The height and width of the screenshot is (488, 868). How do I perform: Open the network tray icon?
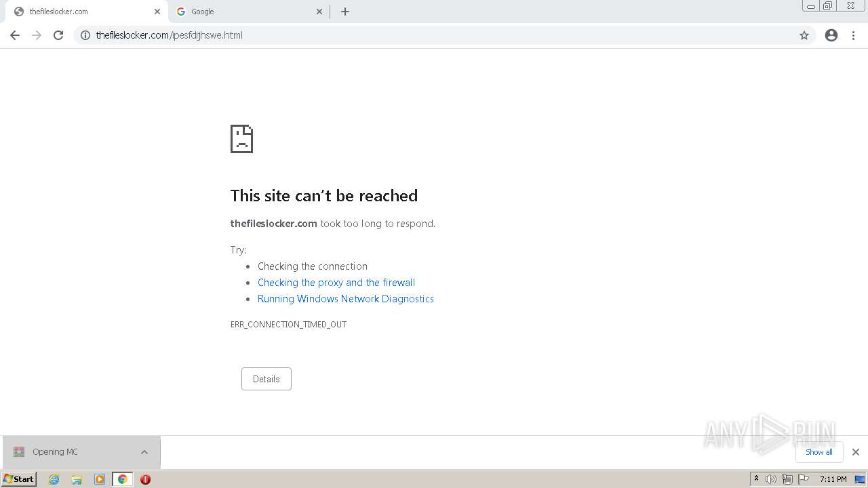(787, 479)
